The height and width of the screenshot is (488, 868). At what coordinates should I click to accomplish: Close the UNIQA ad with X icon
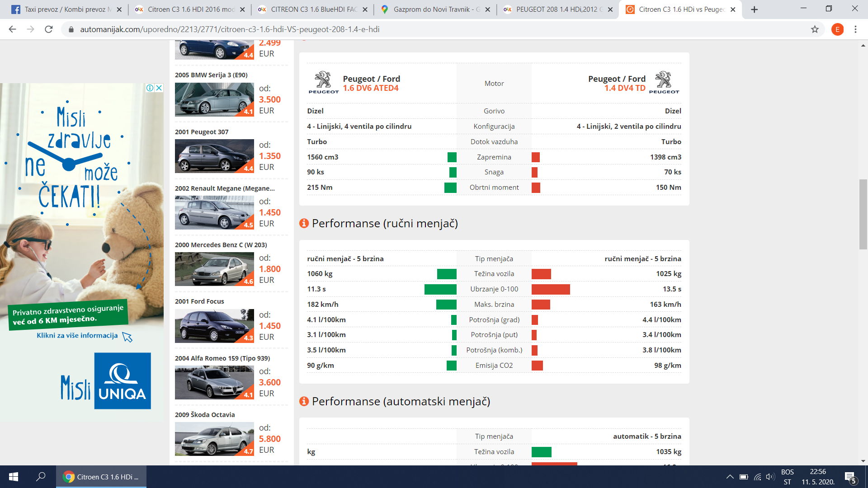click(x=159, y=88)
